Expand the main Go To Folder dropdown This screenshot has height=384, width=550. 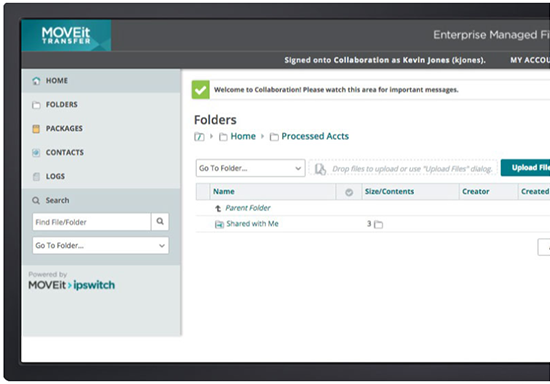point(250,168)
